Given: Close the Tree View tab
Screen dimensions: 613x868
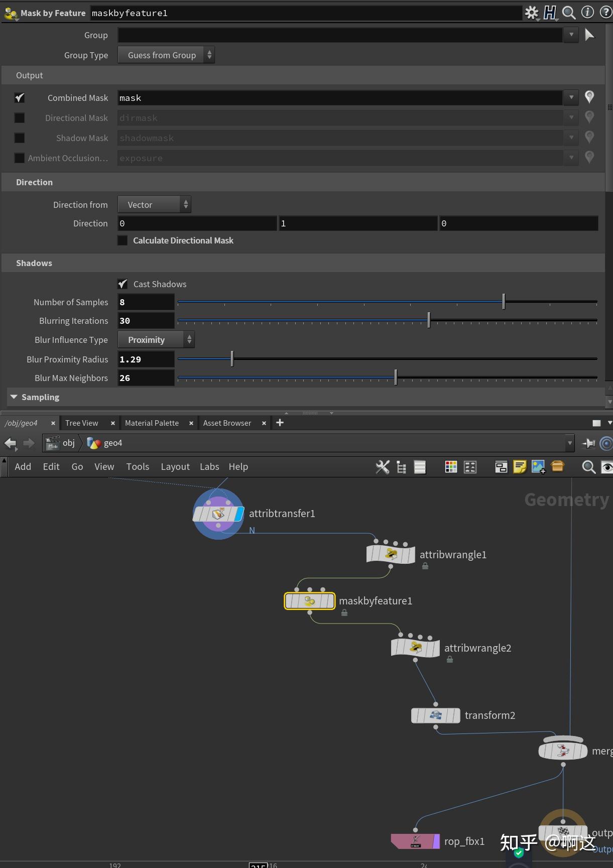Looking at the screenshot, I should (113, 423).
